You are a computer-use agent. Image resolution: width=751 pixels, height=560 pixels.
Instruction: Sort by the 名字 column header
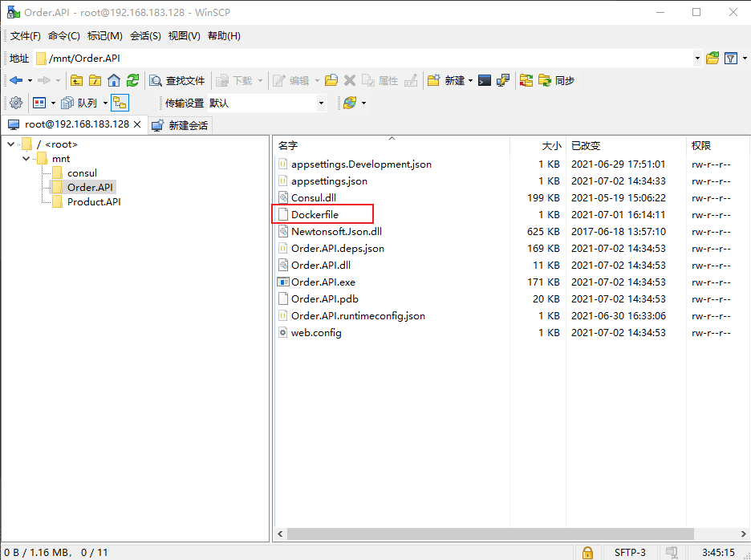coord(392,146)
